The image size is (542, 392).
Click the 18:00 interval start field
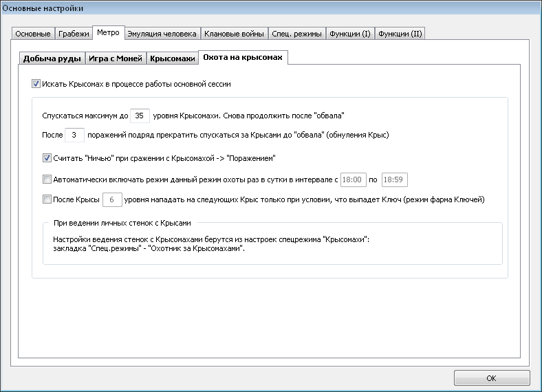click(353, 179)
